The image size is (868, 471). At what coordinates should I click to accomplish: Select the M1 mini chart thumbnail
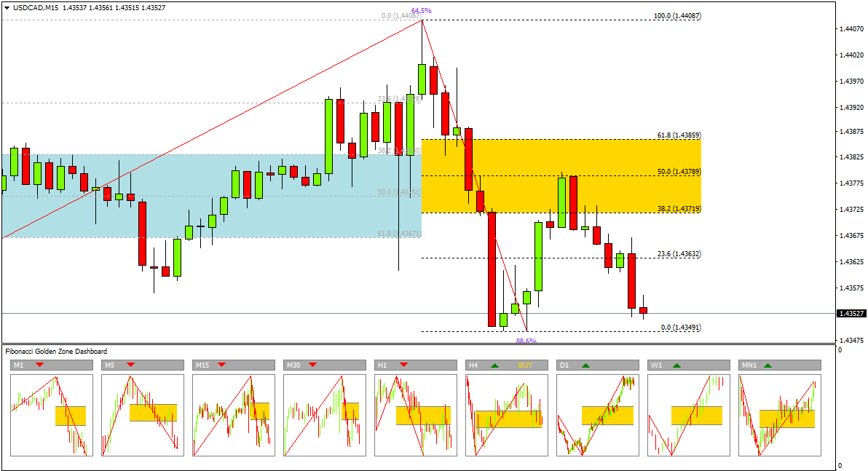click(x=52, y=415)
